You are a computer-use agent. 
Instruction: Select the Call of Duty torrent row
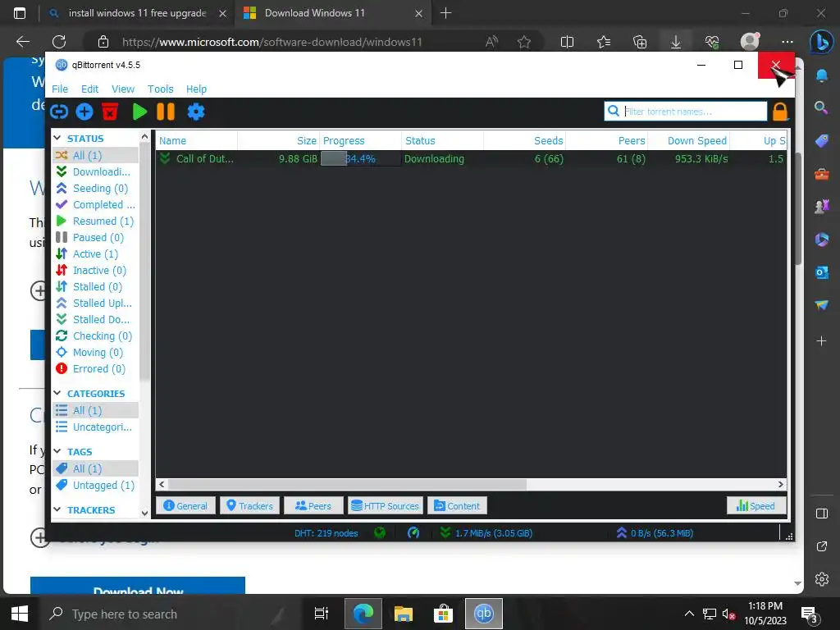471,158
